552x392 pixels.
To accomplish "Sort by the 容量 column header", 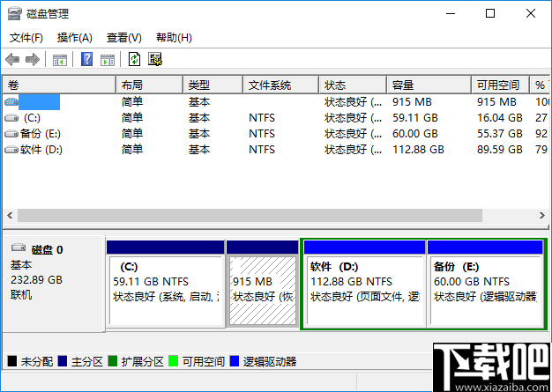I will coord(429,85).
